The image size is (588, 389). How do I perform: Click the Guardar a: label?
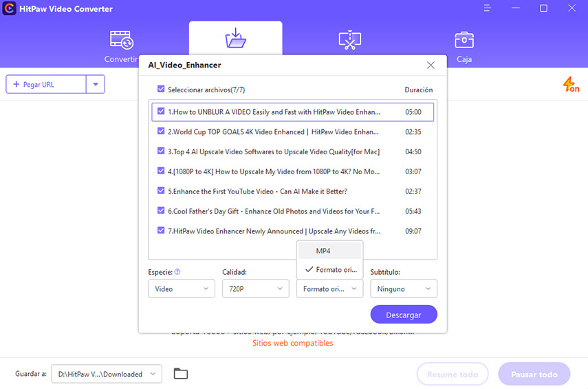[x=31, y=374]
